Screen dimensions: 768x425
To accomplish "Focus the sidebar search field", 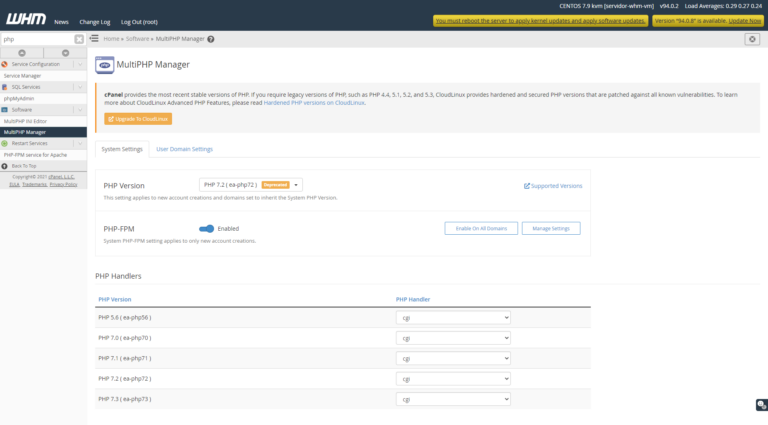I will 38,39.
